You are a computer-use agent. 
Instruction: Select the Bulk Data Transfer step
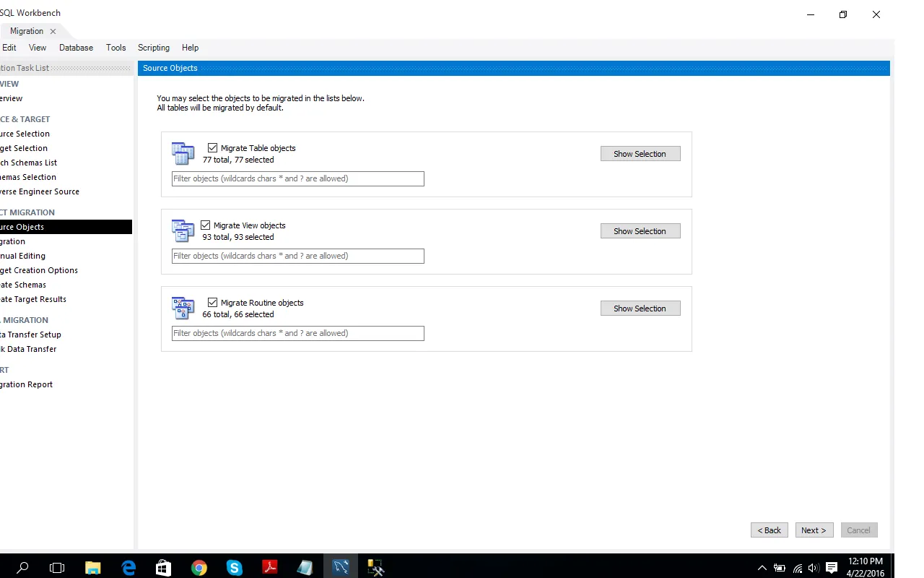click(x=28, y=349)
